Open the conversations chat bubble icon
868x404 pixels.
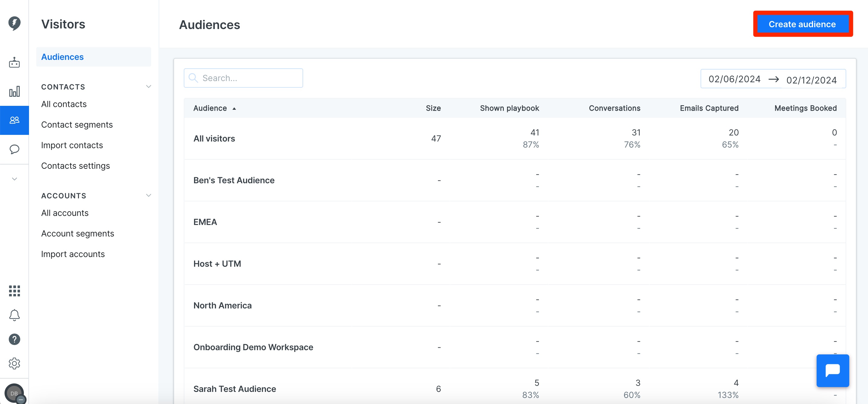click(x=14, y=149)
